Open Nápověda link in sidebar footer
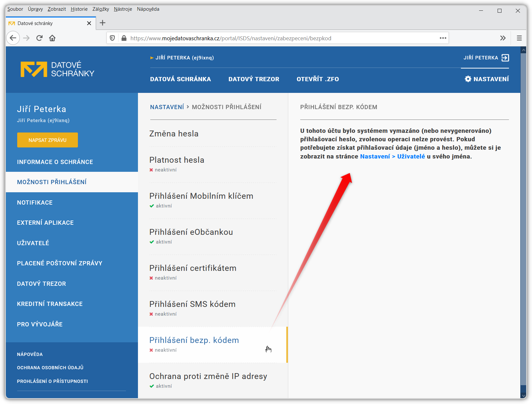 point(30,354)
